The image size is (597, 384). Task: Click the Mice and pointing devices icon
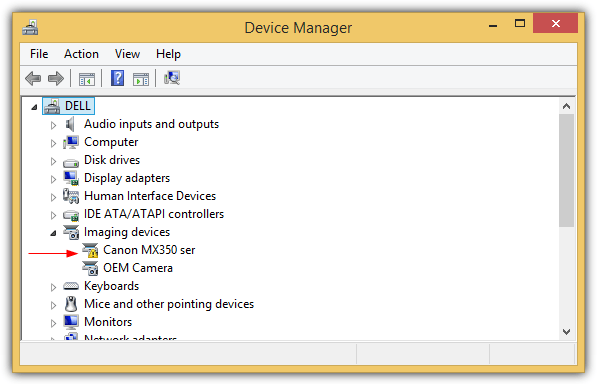tap(71, 304)
